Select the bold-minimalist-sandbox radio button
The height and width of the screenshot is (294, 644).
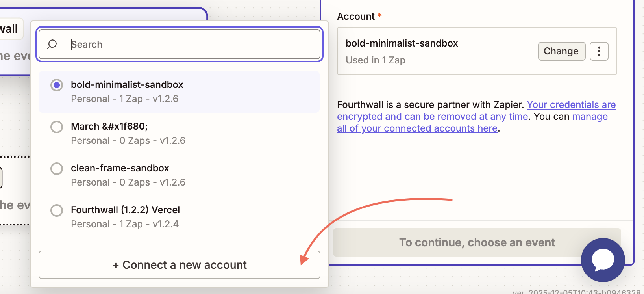57,85
